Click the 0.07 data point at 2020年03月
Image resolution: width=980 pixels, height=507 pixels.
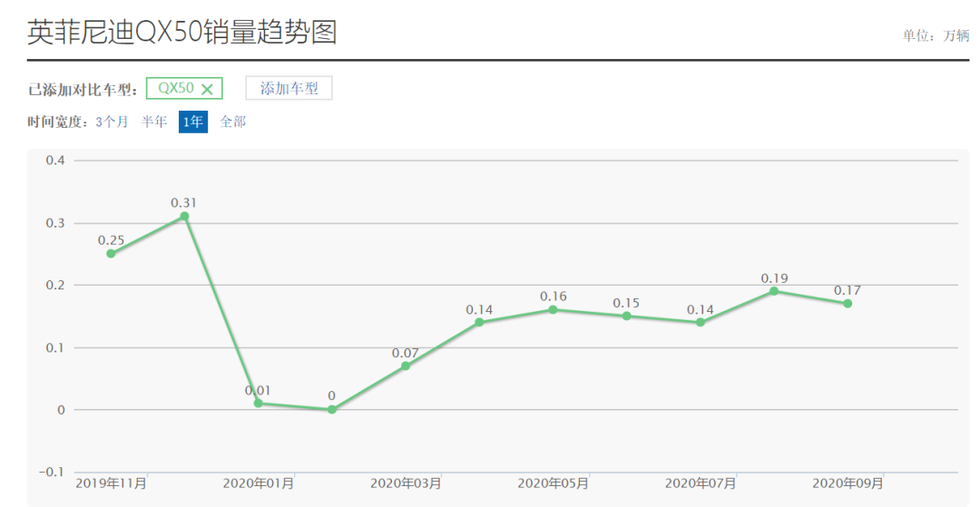tap(406, 366)
